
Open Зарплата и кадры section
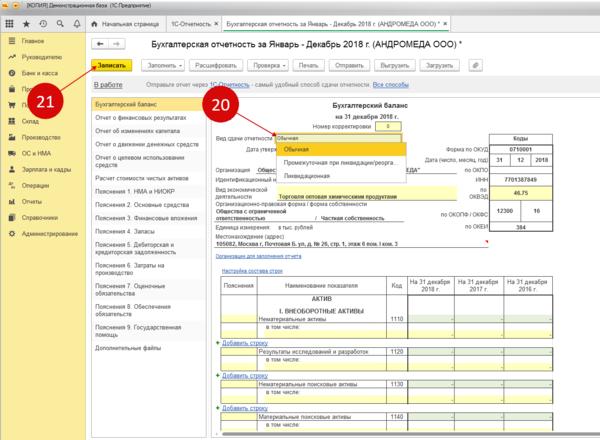pyautogui.click(x=48, y=169)
